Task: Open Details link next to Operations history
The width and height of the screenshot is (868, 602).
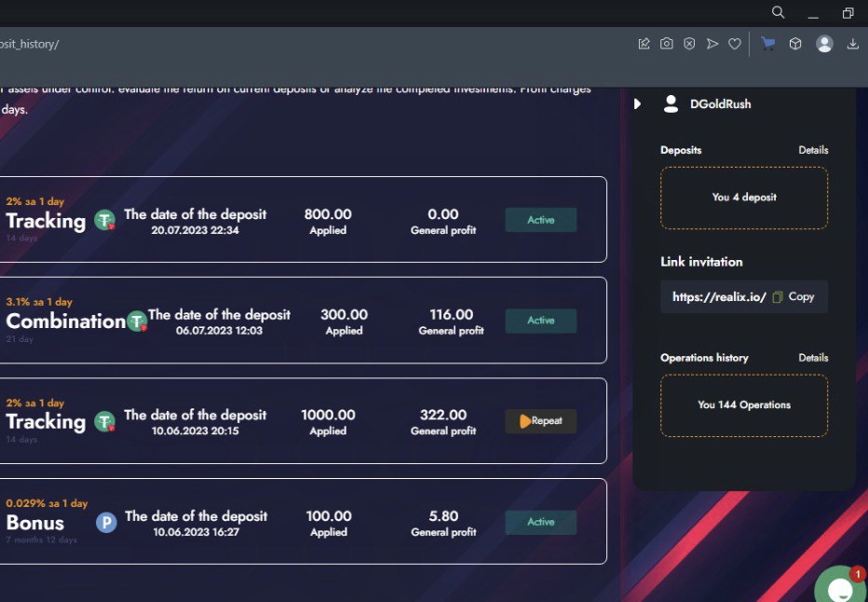Action: point(813,358)
